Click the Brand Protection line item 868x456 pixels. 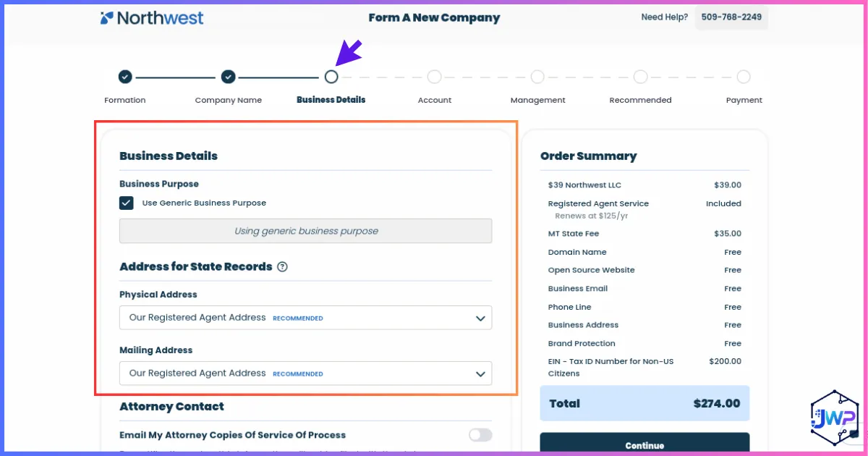pyautogui.click(x=644, y=343)
